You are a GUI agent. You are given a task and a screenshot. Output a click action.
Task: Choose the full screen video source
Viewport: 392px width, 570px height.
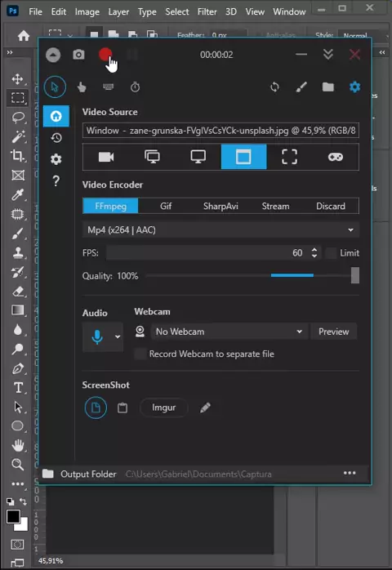[152, 157]
